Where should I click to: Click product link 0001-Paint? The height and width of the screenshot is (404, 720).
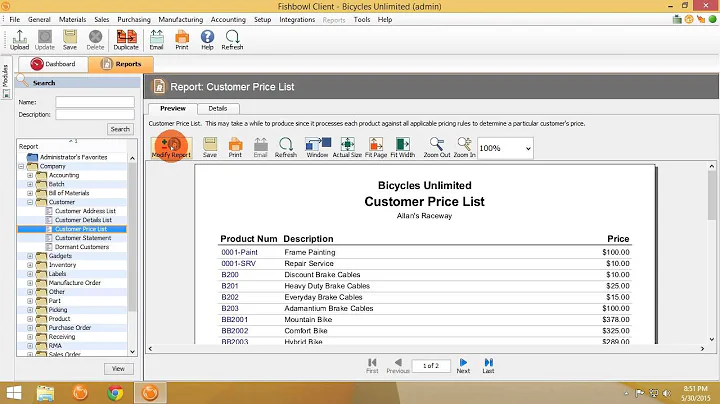[x=239, y=252]
